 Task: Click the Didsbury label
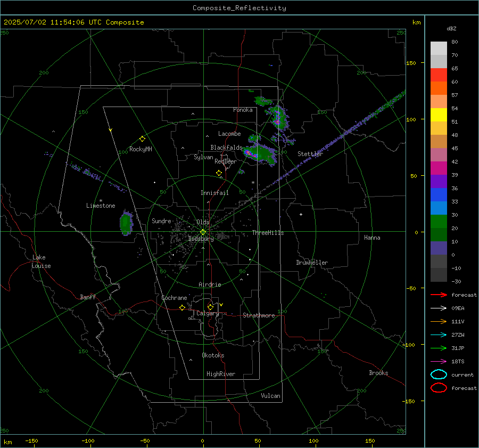[x=201, y=239]
